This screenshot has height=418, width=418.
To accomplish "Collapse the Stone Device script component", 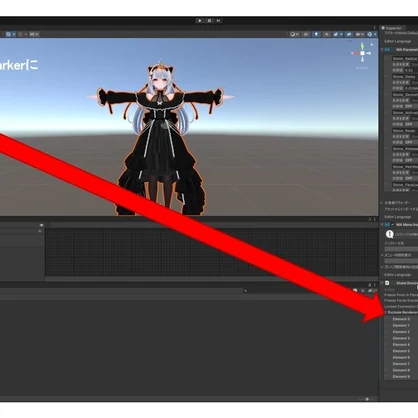I will 382,283.
